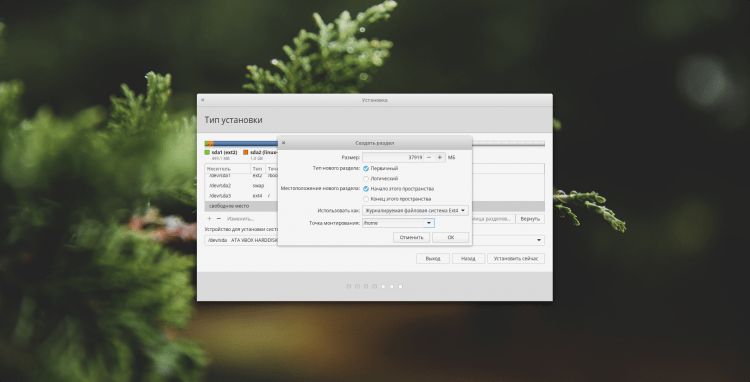This screenshot has height=382, width=750.
Task: Open the Использовать как filesystem dropdown
Action: click(415, 210)
